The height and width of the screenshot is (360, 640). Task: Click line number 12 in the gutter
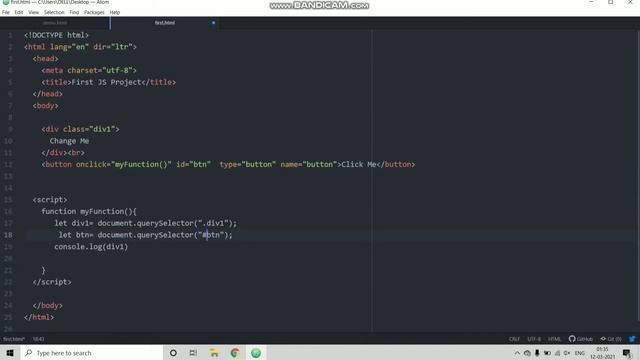click(x=8, y=164)
